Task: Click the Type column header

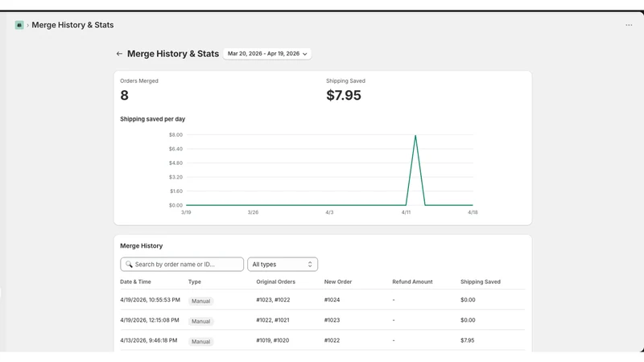Action: click(x=195, y=282)
